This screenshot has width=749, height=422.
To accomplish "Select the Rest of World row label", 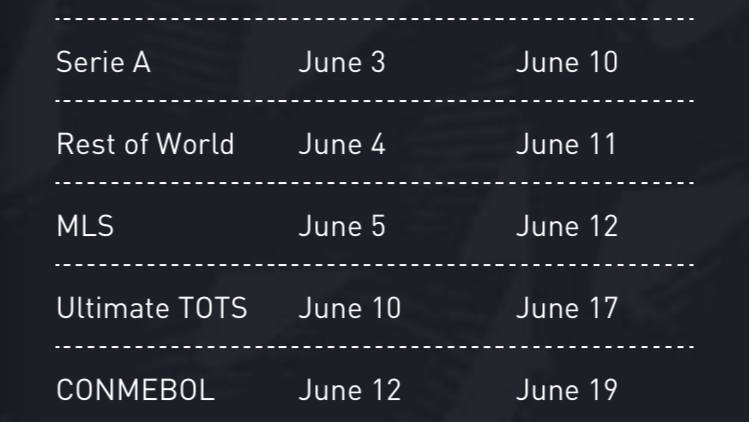I will coord(145,144).
